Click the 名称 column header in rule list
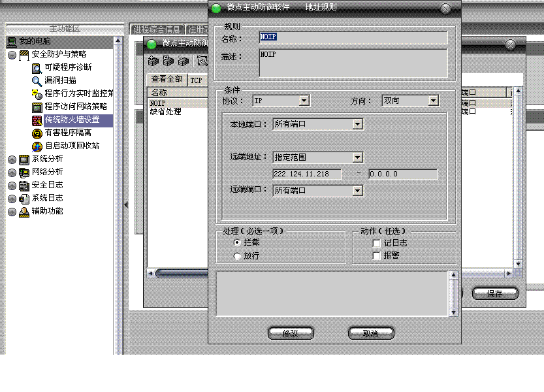Image resolution: width=544 pixels, height=392 pixels. (x=178, y=93)
